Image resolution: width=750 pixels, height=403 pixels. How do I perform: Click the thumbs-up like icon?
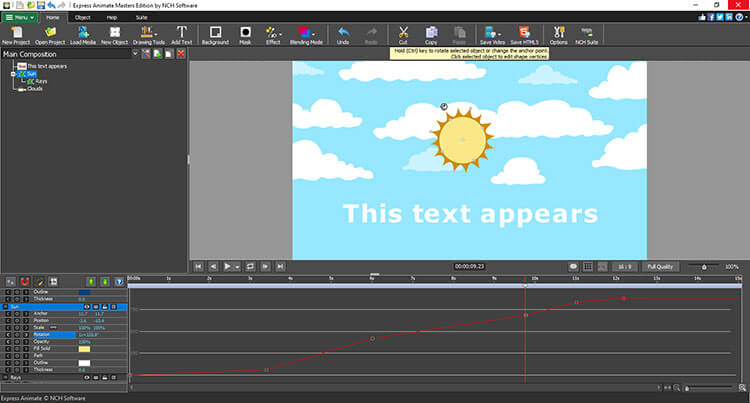(702, 17)
